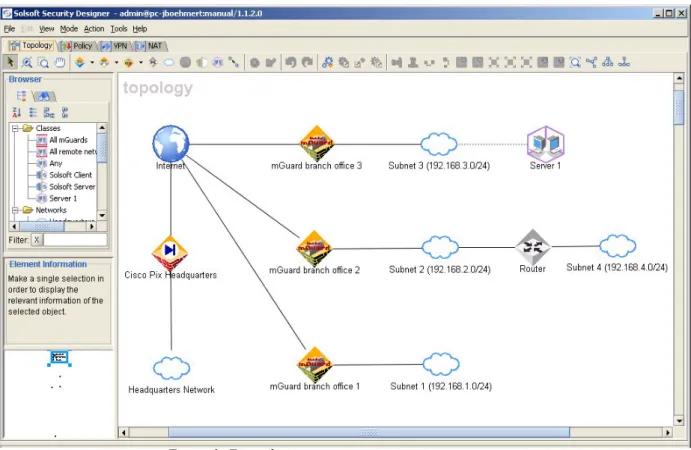Select the mGuard branch office 2 device
This screenshot has width=691, height=450.
(314, 248)
